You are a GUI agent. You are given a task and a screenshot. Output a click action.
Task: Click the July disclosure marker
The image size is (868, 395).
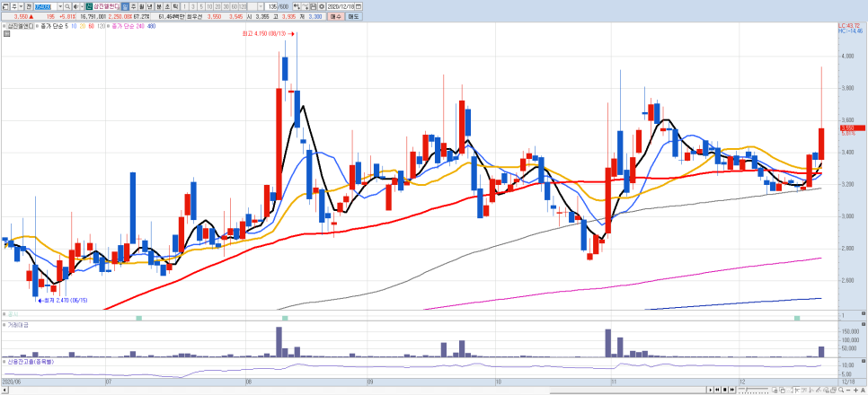tap(139, 318)
